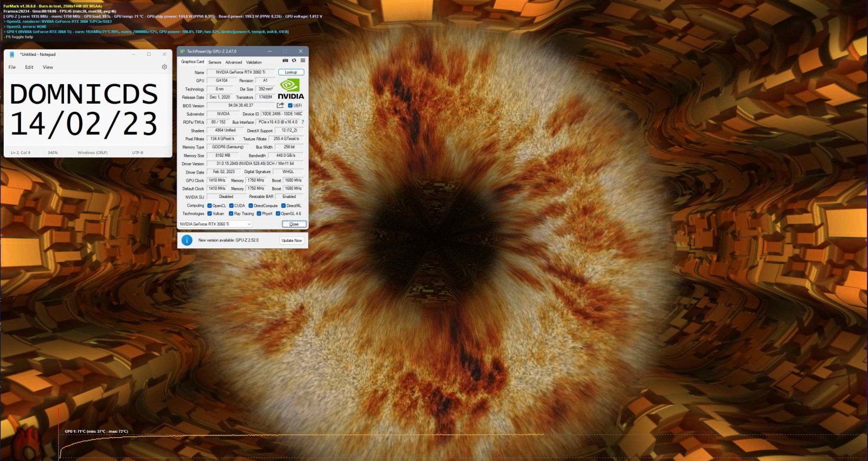868x461 pixels.
Task: Click the blue info icon in update bar
Action: (x=187, y=240)
